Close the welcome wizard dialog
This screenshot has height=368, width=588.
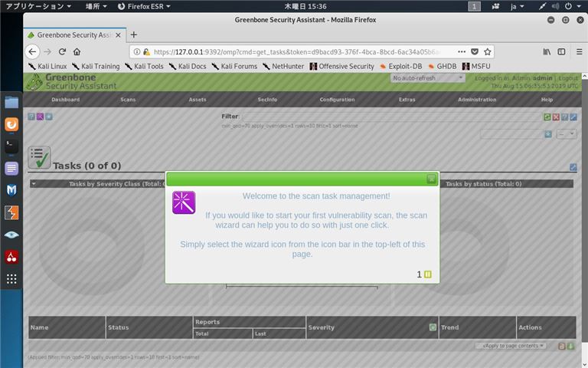point(431,179)
